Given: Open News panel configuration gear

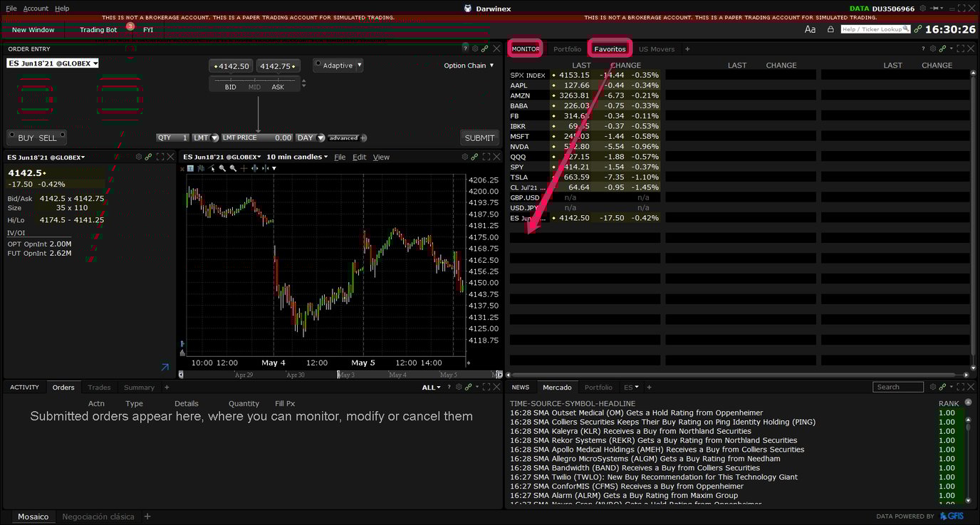Looking at the screenshot, I should (932, 387).
